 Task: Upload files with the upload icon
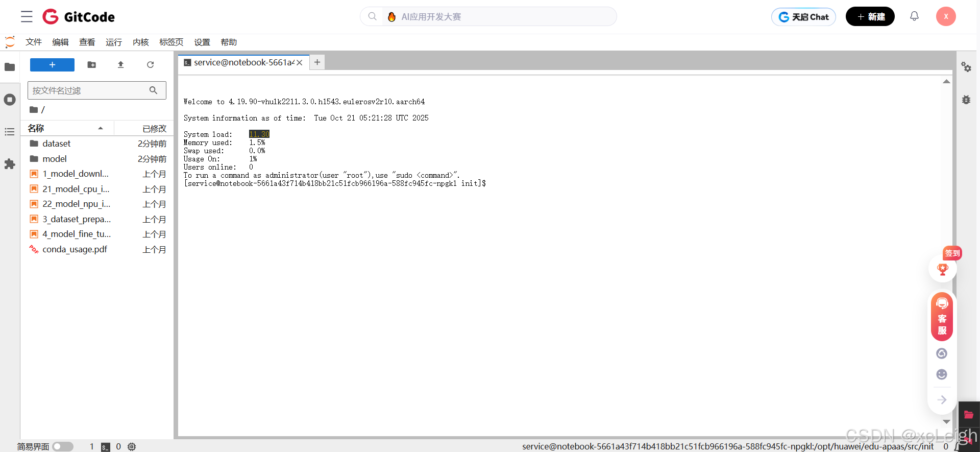point(120,65)
